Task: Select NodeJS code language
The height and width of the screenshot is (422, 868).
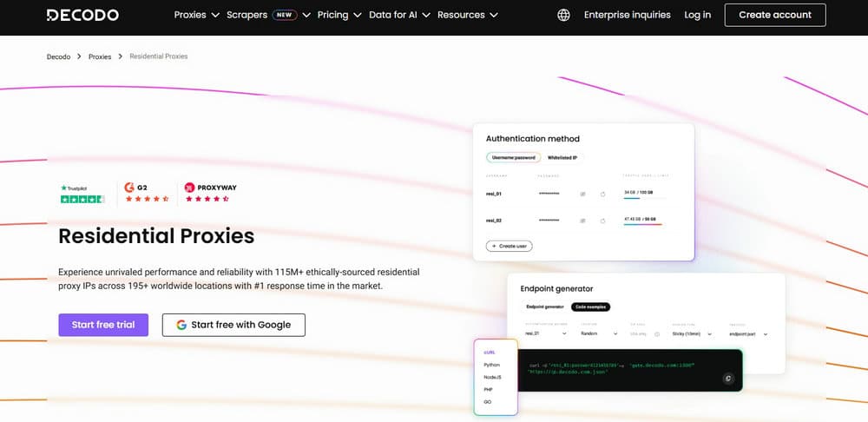Action: pos(492,377)
